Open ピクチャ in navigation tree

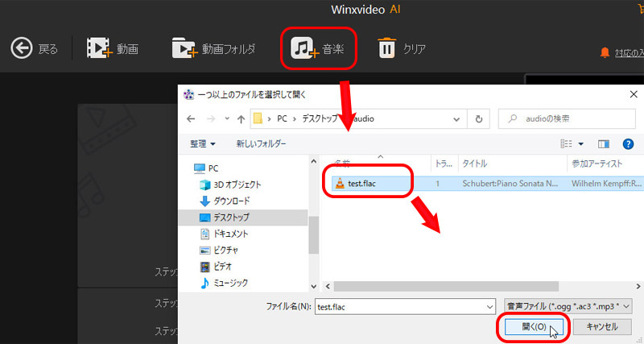tap(219, 250)
